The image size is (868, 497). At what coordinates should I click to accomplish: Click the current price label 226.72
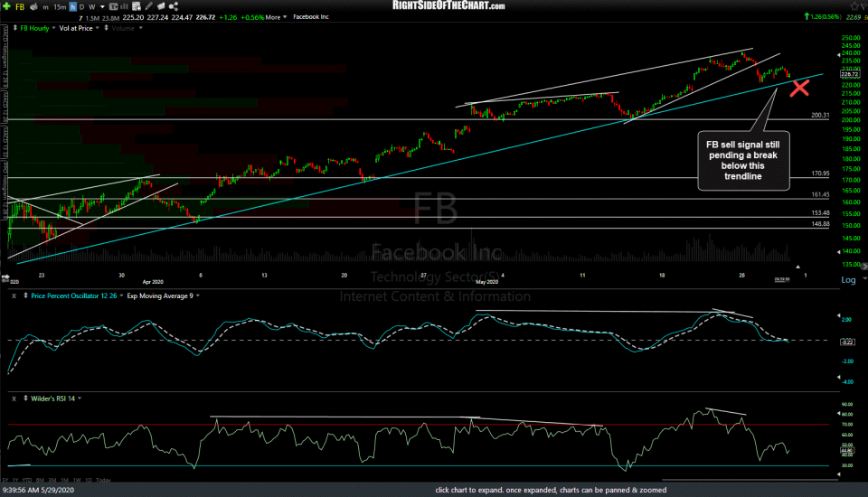click(849, 74)
